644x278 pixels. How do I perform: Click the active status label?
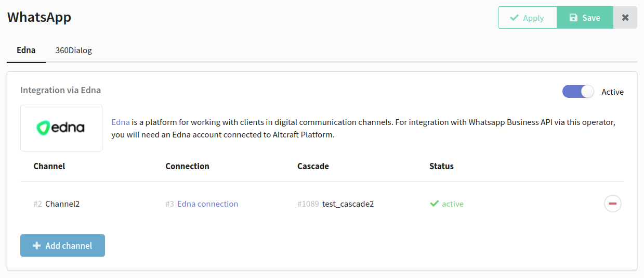453,204
